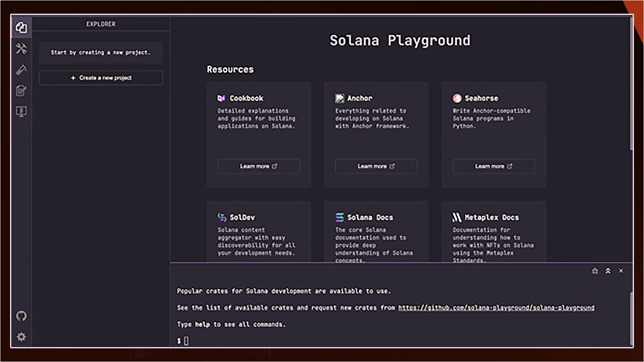
Task: Open the Explorer sidebar panel
Action: 22,27
